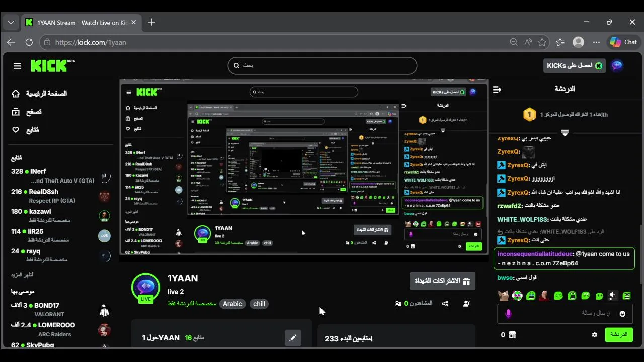Viewport: 644px width, 362px height.
Task: Open the browser Copilot Chat button
Action: coord(623,42)
